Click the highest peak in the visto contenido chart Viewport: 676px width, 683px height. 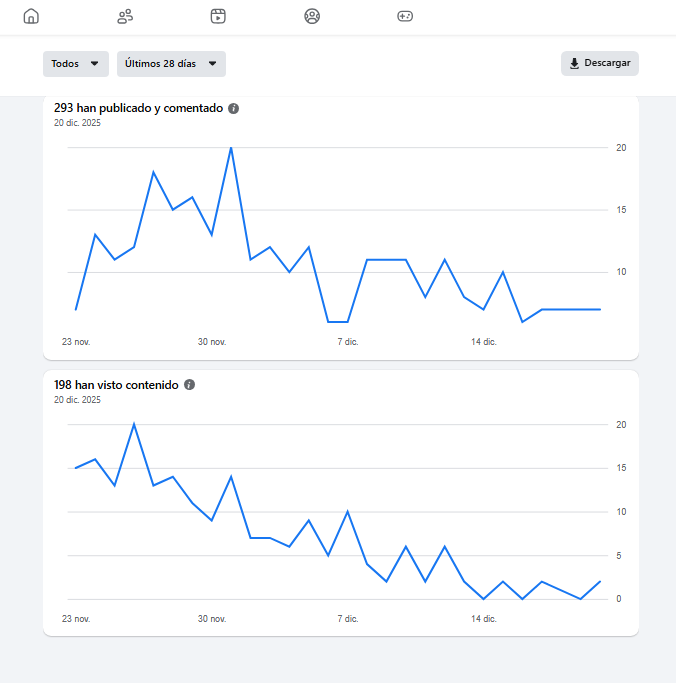tap(134, 424)
